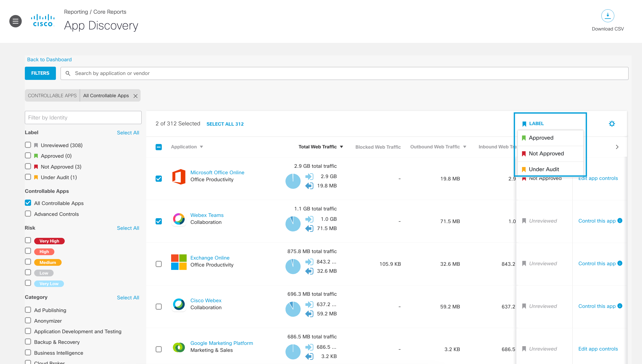This screenshot has width=642, height=364.
Task: Click the info icon beside Cisco Webex control link
Action: click(x=620, y=306)
